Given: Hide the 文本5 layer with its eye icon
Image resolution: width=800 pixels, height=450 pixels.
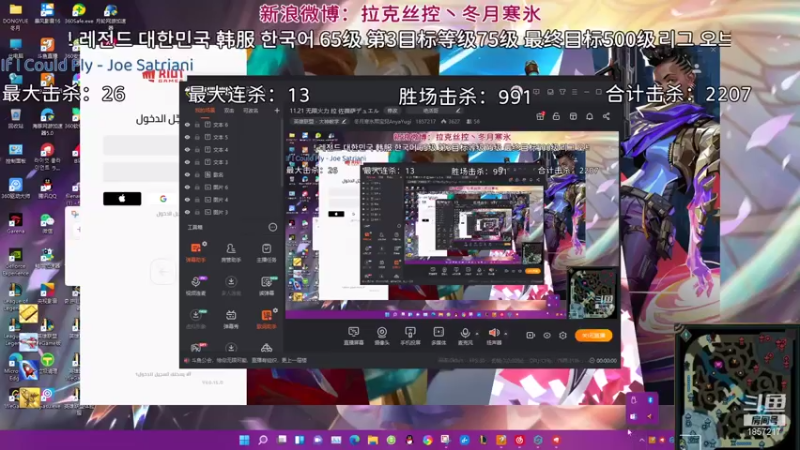Looking at the screenshot, I should pyautogui.click(x=187, y=137).
